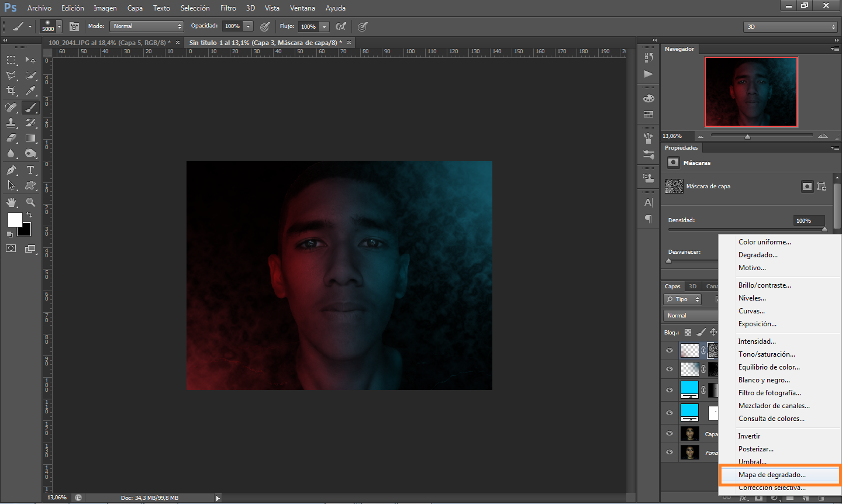Click the Densidad slider handle
Screen dimensions: 842x504
click(825, 229)
